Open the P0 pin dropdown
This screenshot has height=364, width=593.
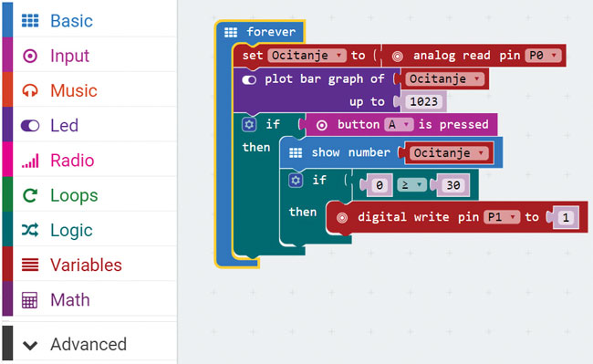coord(543,56)
